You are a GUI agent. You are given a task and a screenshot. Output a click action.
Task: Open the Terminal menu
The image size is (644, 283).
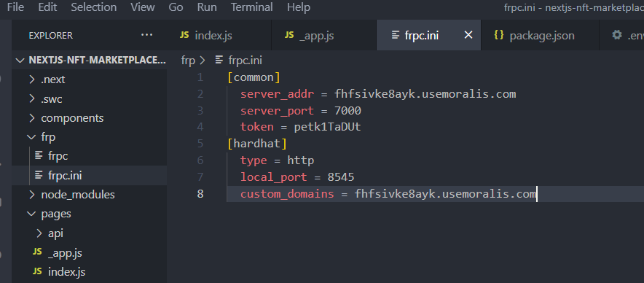click(x=251, y=7)
